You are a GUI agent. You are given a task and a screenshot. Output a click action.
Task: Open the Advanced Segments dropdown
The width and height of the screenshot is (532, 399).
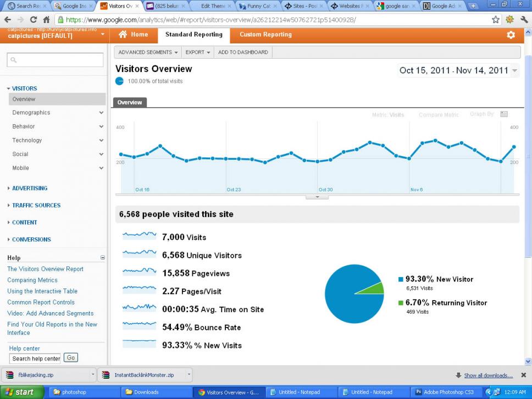pyautogui.click(x=148, y=52)
